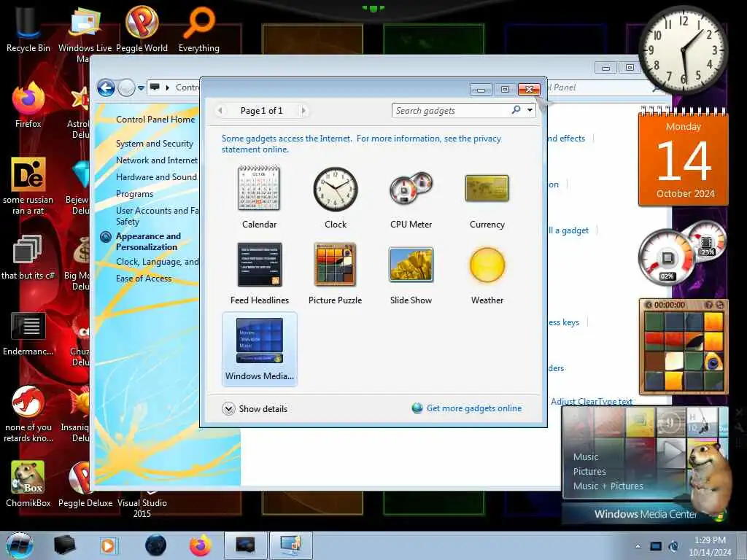Open System and Security category
Viewport: 747px width, 560px height.
(x=155, y=144)
